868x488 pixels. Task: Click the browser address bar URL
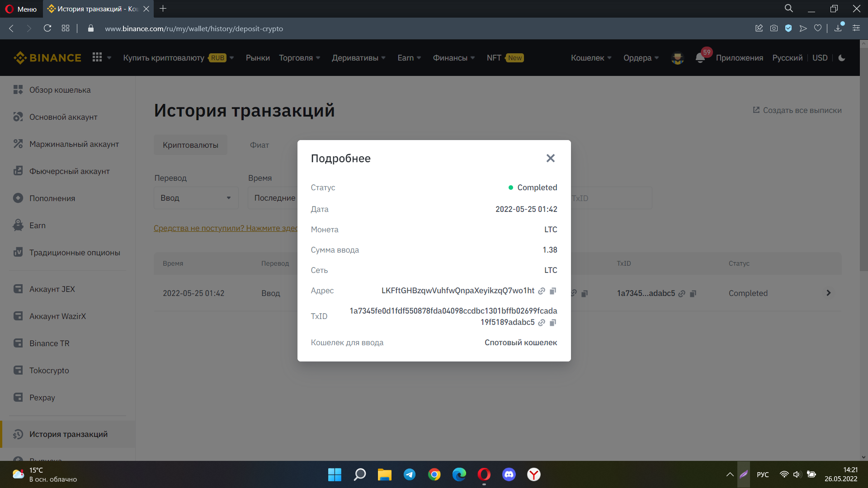tap(194, 28)
